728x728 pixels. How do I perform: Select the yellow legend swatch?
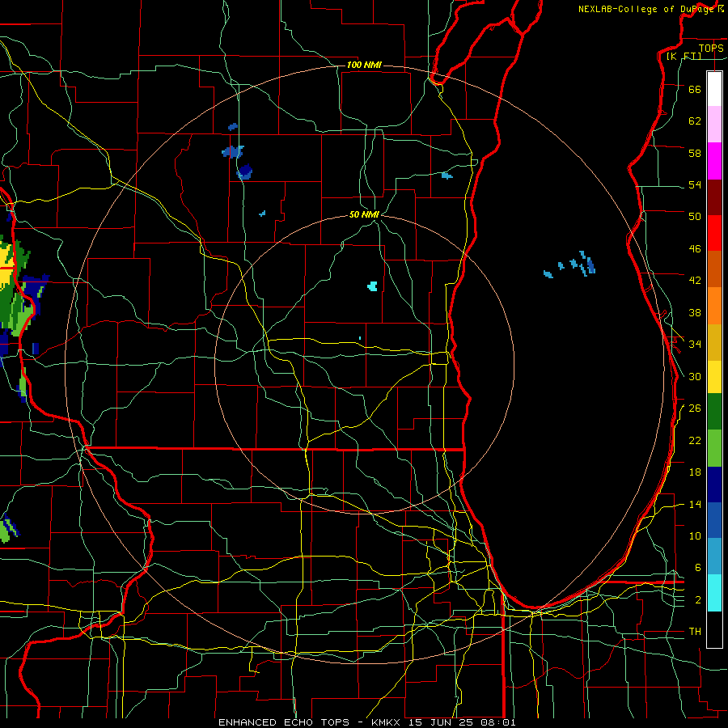tap(714, 377)
